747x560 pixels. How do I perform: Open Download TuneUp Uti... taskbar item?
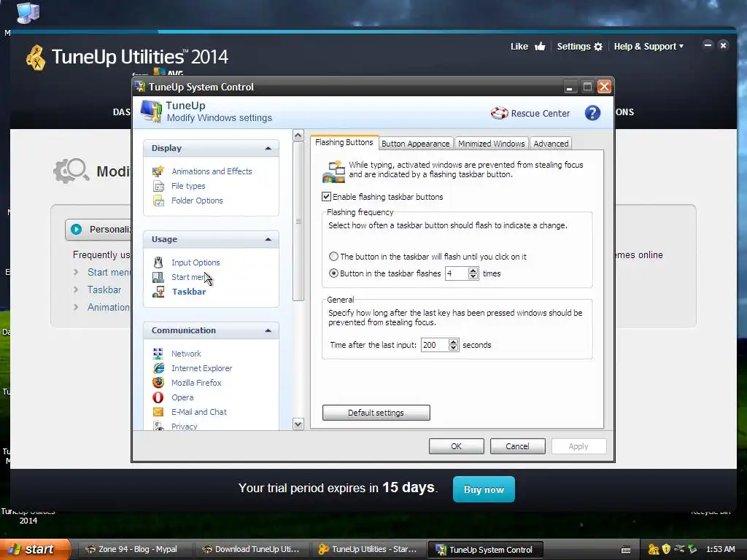(252, 550)
